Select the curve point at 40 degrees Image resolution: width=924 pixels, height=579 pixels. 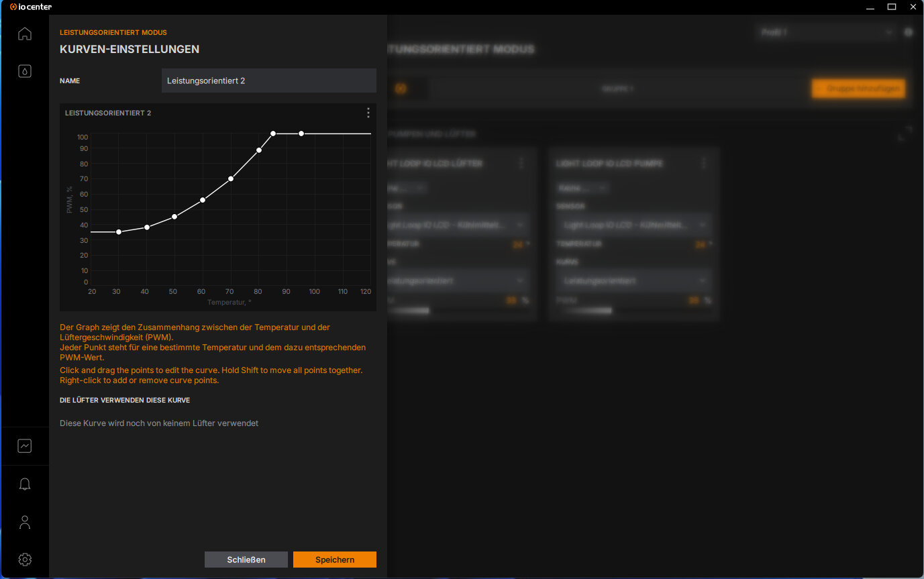click(147, 227)
